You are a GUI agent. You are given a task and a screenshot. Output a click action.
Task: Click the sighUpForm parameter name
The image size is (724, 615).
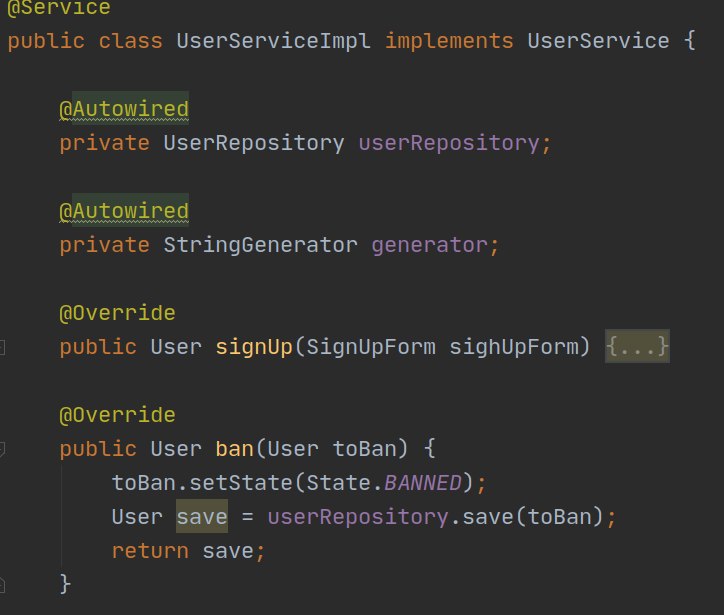pyautogui.click(x=513, y=347)
